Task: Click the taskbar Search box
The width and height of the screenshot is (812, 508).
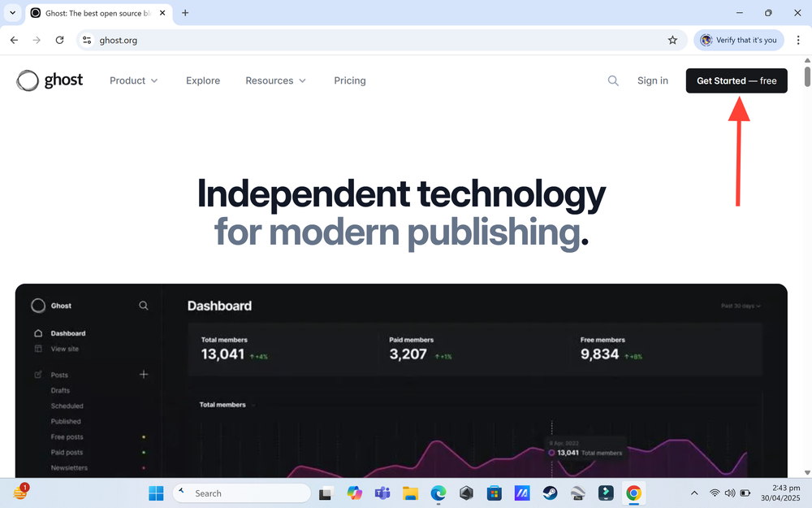Action: click(x=241, y=493)
